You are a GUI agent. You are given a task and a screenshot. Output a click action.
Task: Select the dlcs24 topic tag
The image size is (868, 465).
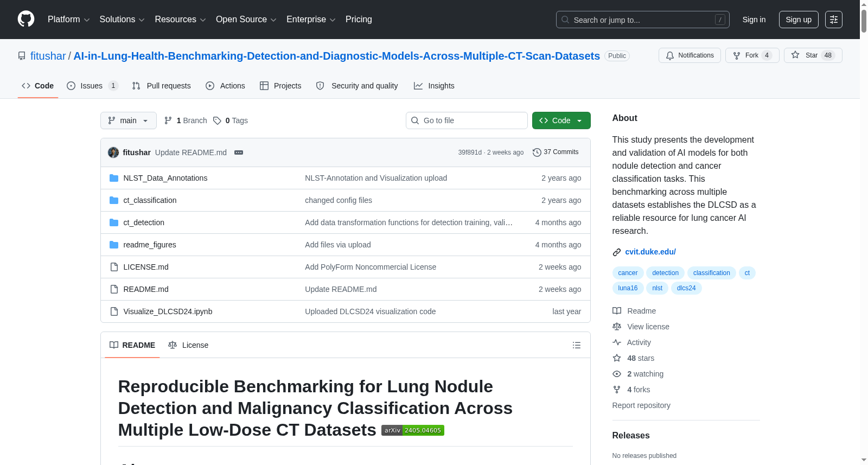[686, 288]
